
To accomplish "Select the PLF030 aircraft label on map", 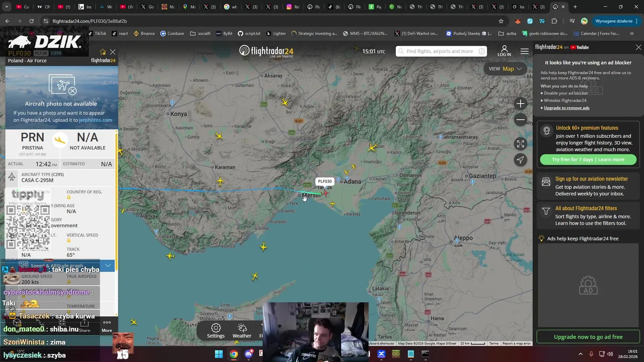I will pos(325,182).
